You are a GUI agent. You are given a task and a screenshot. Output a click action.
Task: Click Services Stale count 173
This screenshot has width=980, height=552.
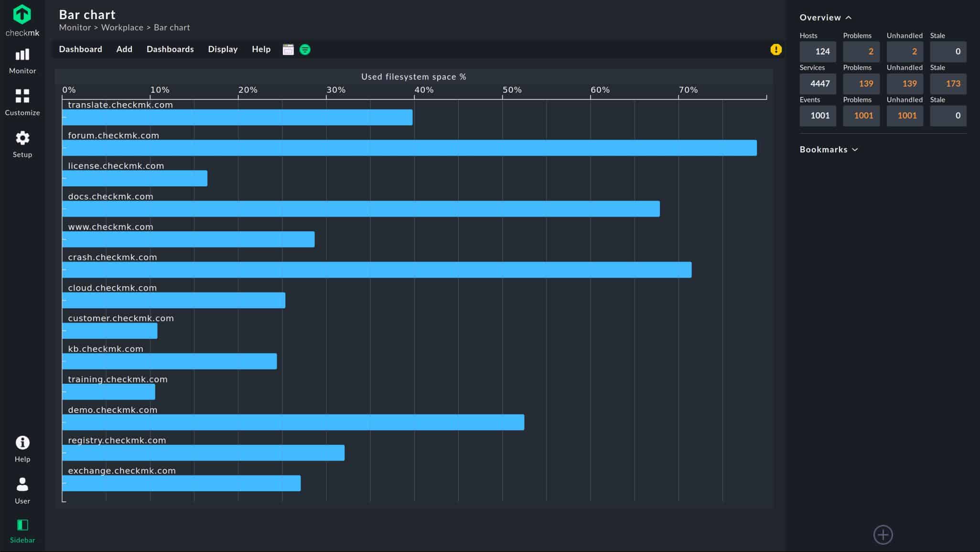pyautogui.click(x=948, y=84)
